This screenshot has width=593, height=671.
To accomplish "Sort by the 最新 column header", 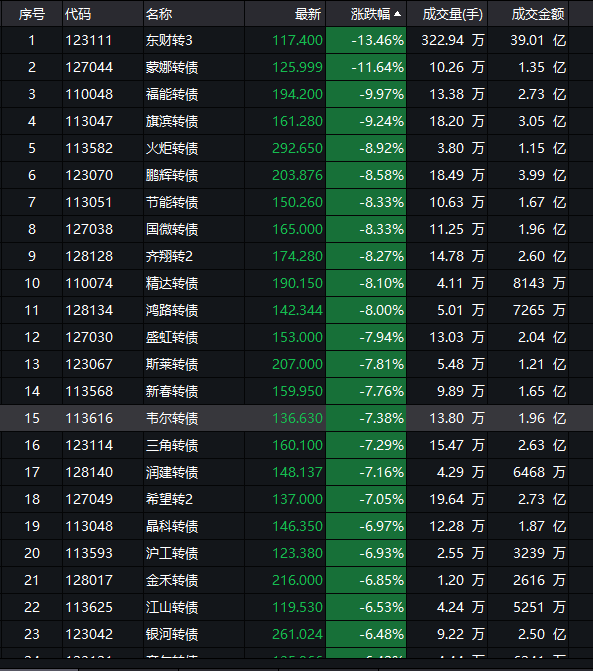I will (x=308, y=14).
